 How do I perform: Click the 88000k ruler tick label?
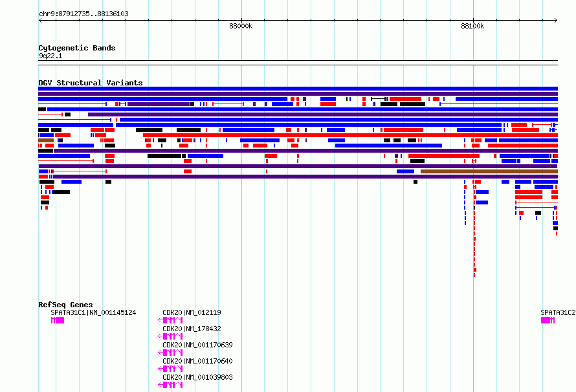pos(241,26)
